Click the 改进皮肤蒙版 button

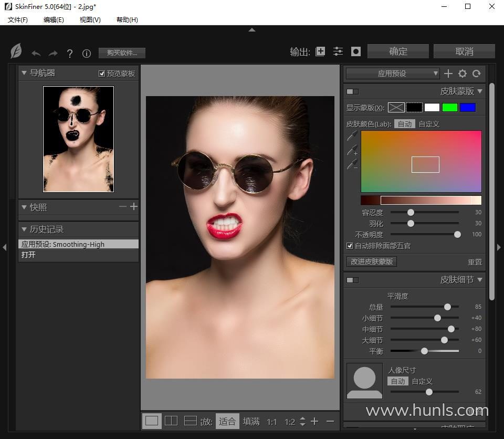point(372,262)
